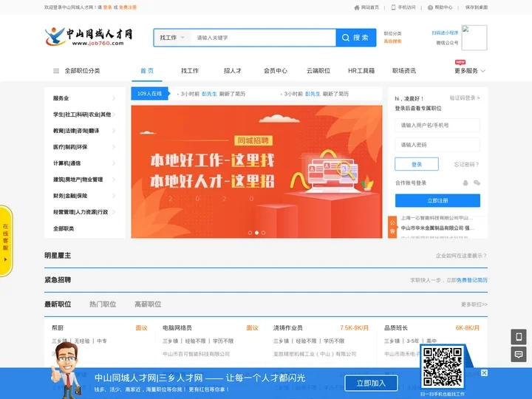
Task: Click the 免费注册 link in top bar
Action: 128,7
